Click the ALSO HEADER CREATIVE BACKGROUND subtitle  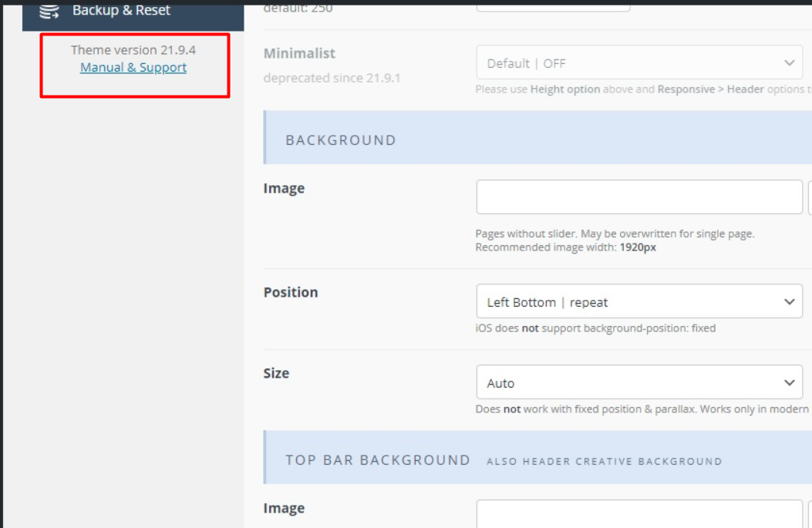[605, 461]
